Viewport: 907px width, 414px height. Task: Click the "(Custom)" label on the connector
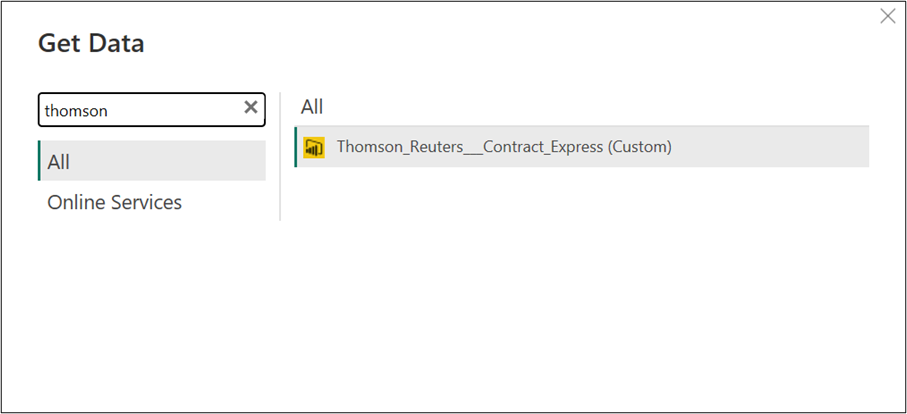(x=639, y=147)
